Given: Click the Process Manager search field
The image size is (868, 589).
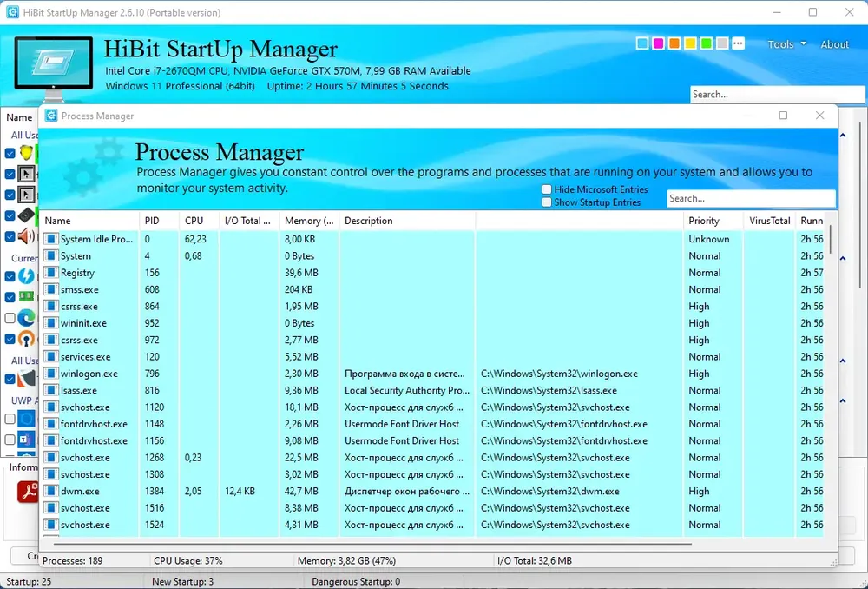Looking at the screenshot, I should (751, 198).
